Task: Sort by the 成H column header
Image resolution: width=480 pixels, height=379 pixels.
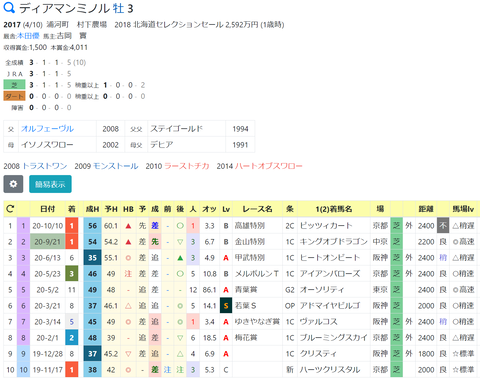Action: [92, 209]
